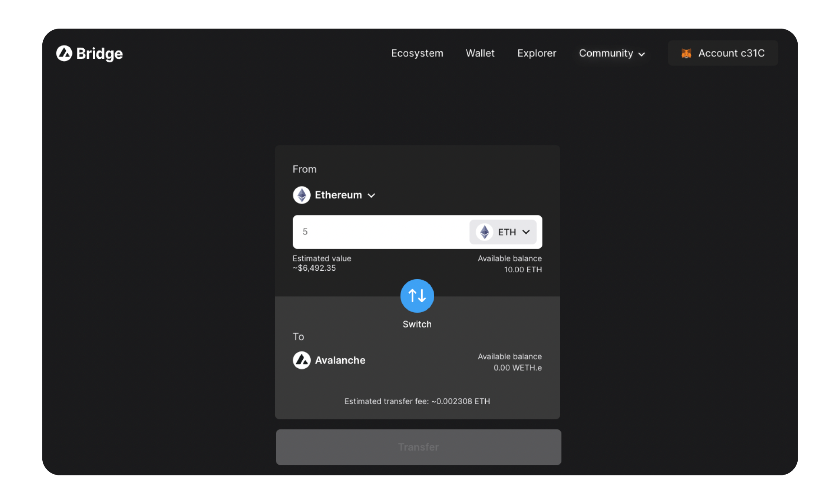Select the Ecosystem menu item
The height and width of the screenshot is (504, 840).
[417, 53]
